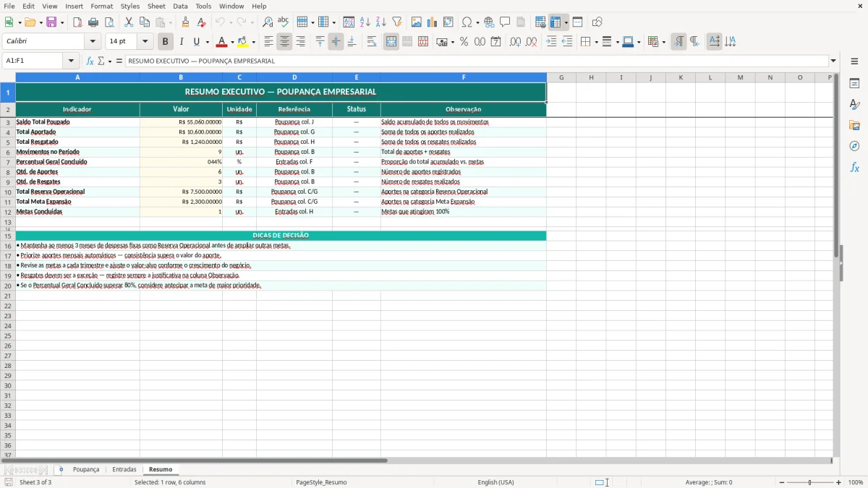Screen dimensions: 868x488
Task: Click the Copy icon
Action: tap(145, 22)
